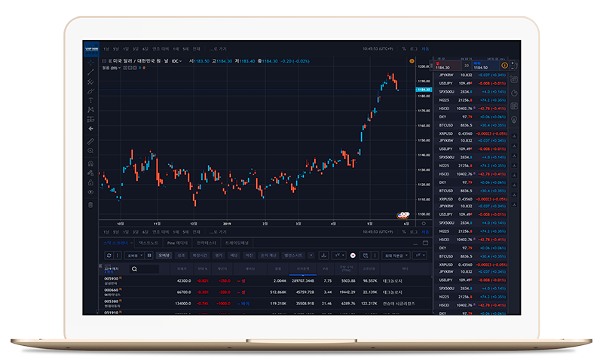Click the order quantity field showing 20
This screenshot has width=603, height=364.
tap(466, 66)
